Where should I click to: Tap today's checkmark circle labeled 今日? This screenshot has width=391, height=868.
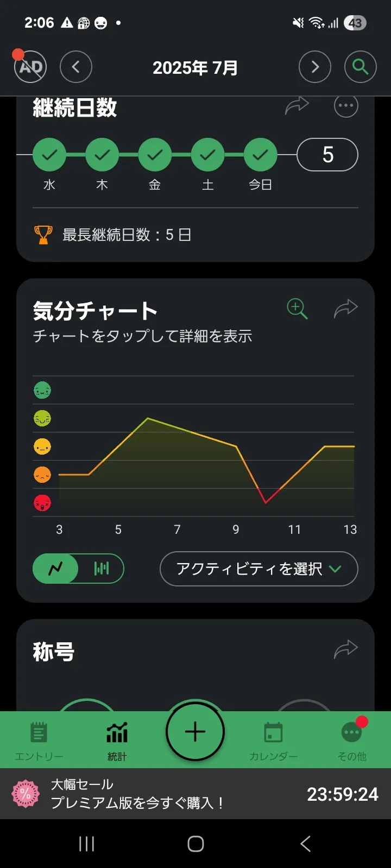[261, 155]
